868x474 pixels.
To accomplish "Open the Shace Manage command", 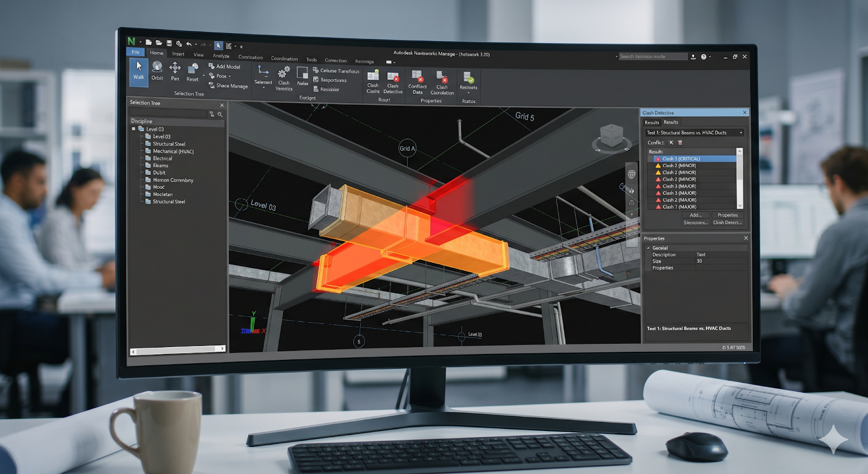I will tap(228, 86).
